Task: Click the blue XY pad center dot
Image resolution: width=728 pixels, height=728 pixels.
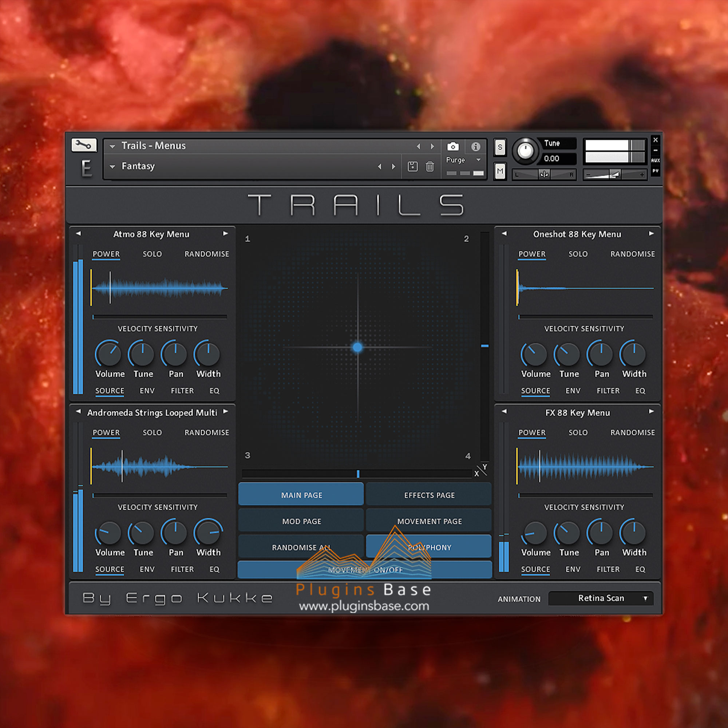Action: 357,347
